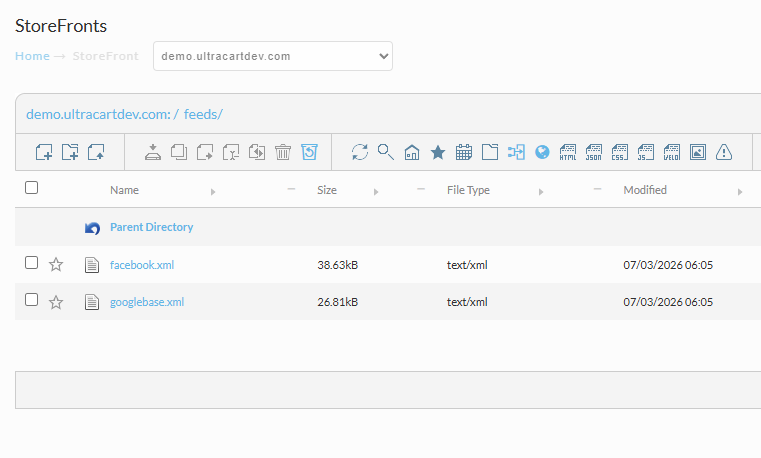Click the upload file icon
Viewport: 761px width, 458px height.
[x=96, y=152]
